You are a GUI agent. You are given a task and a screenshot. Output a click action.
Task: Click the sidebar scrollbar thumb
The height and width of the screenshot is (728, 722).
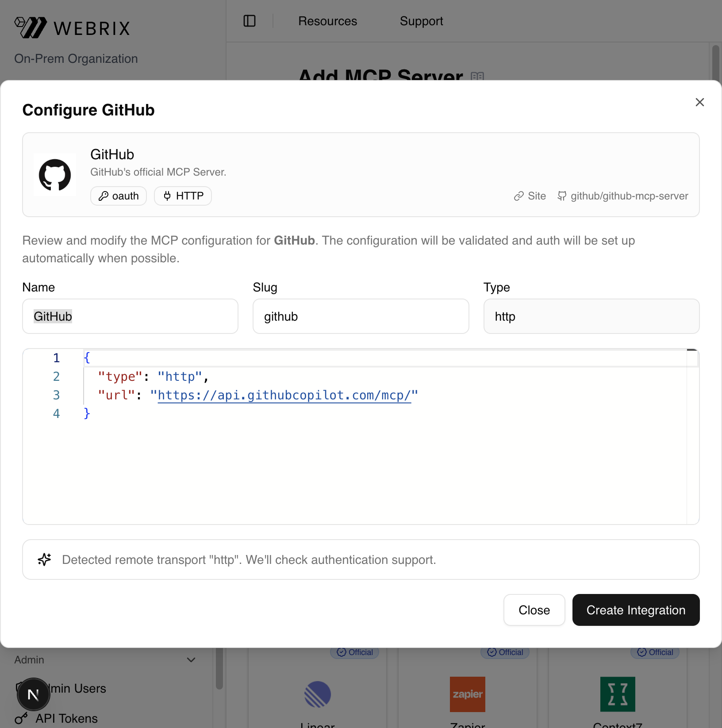[x=219, y=668]
